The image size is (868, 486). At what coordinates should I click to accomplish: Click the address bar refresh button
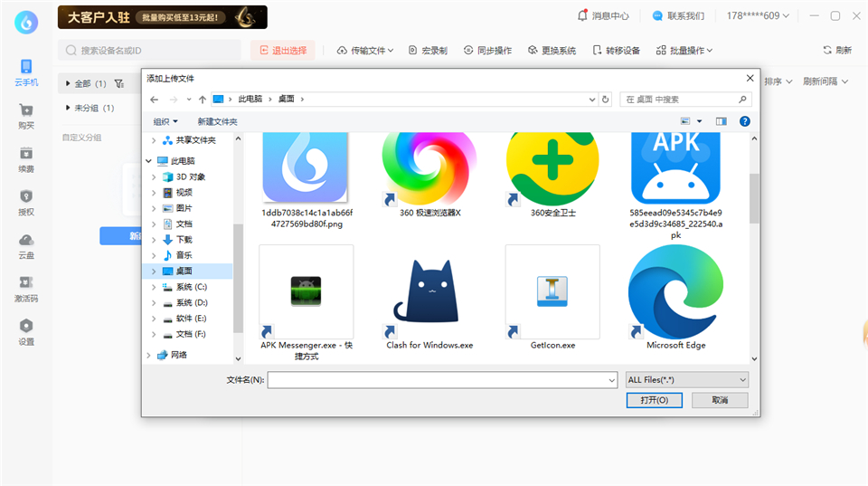click(605, 100)
